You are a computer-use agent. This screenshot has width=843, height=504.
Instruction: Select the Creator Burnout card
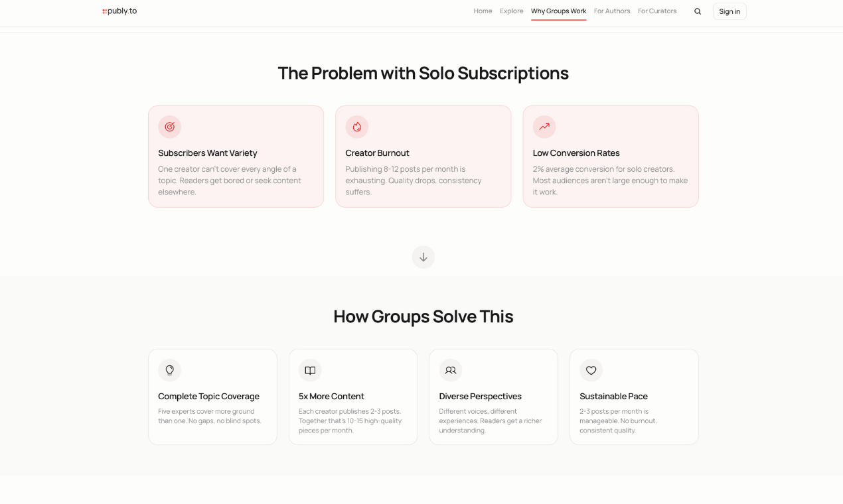[423, 157]
